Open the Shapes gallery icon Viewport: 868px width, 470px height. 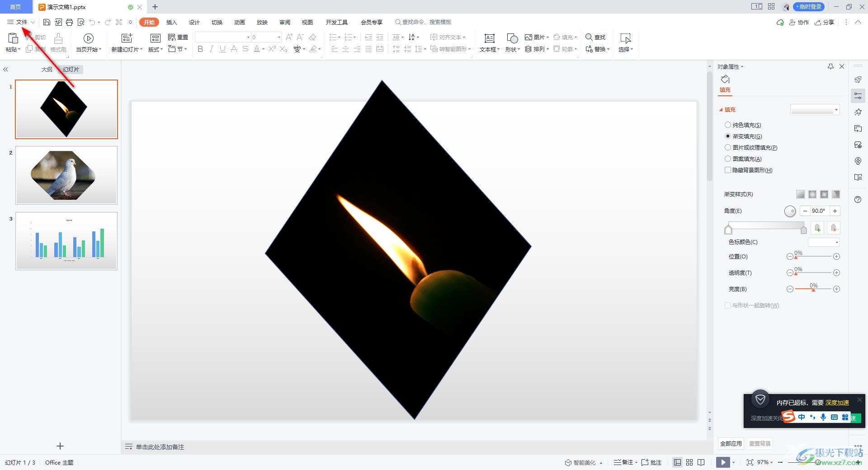pos(512,38)
